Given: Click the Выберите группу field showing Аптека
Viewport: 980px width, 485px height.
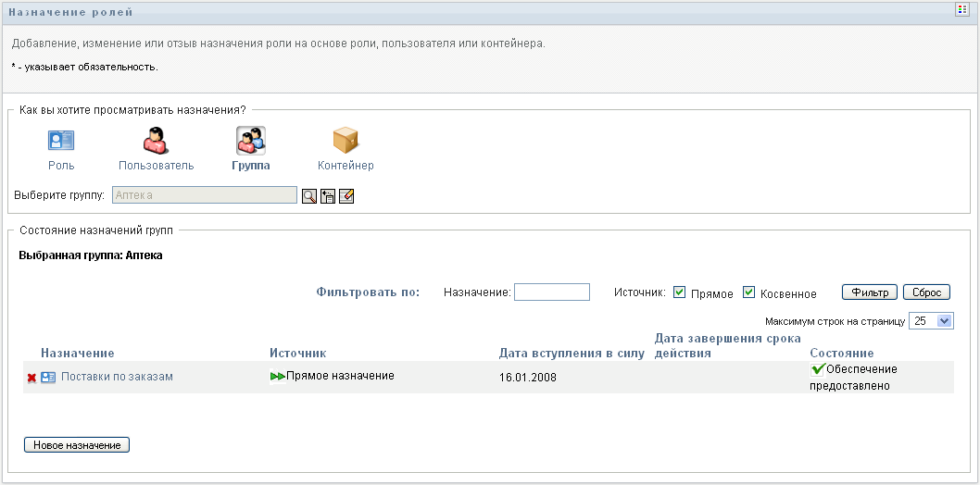Looking at the screenshot, I should pos(205,195).
